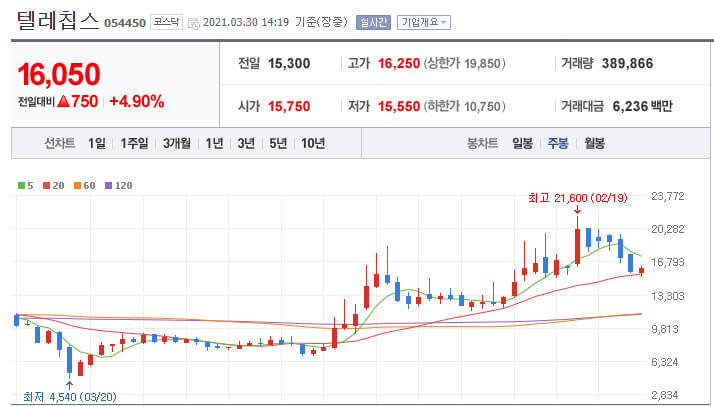Click the 거래량 value 389,866
Image resolution: width=714 pixels, height=406 pixels.
point(627,63)
